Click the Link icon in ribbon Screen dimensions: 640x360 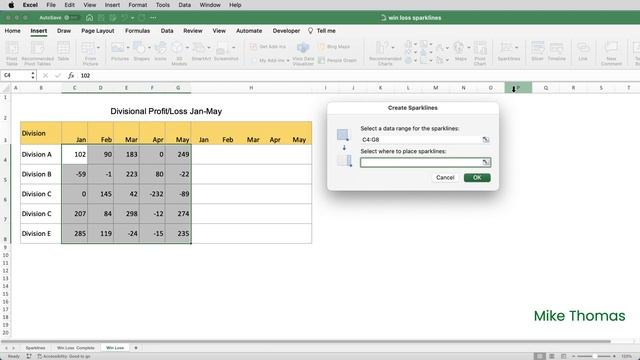(583, 51)
